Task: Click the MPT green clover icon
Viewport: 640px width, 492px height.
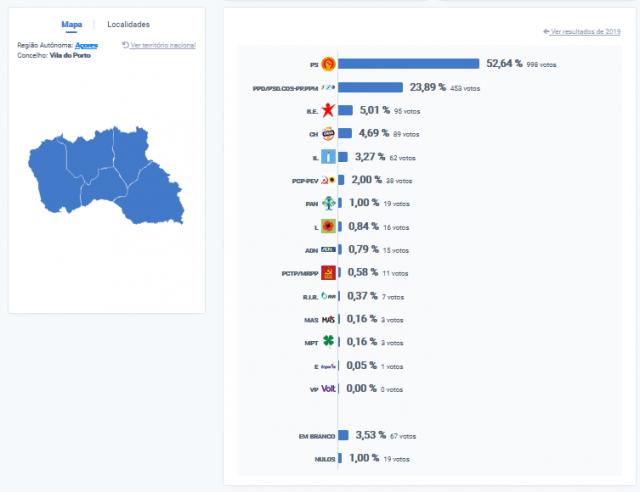Action: pyautogui.click(x=328, y=342)
